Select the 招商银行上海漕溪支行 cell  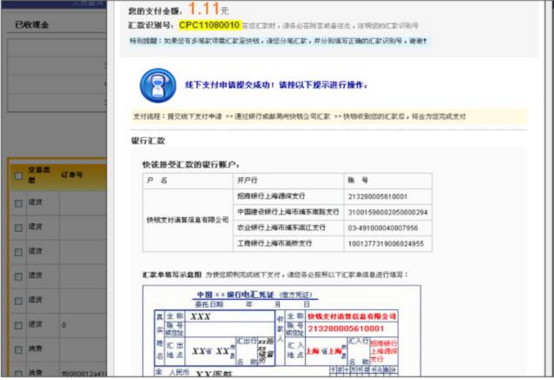(x=288, y=196)
